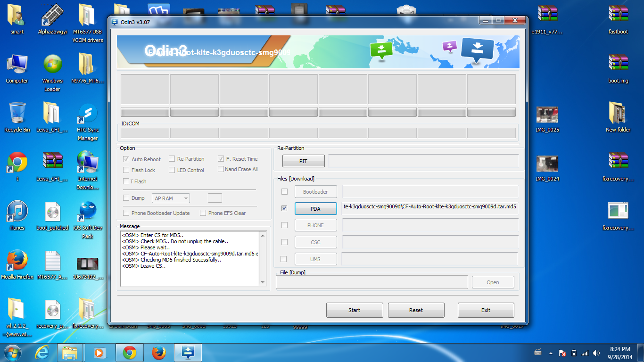Click the Reset button
The image size is (644, 362).
(416, 310)
